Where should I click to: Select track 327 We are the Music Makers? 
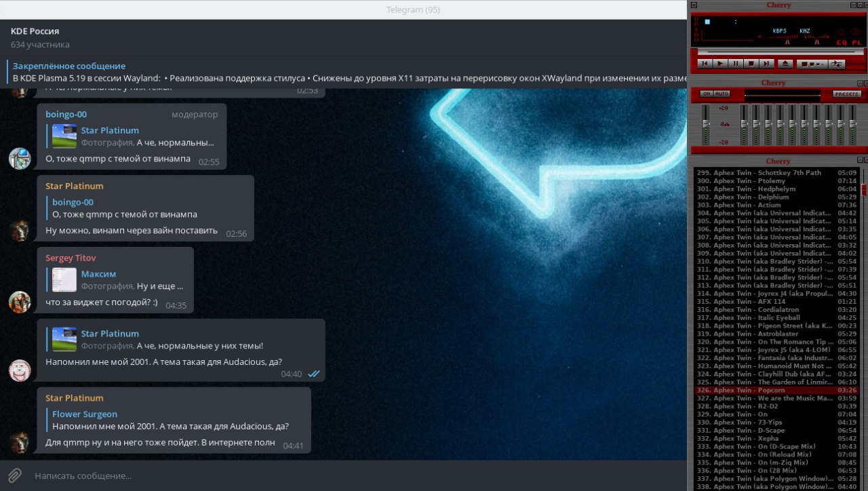[776, 398]
